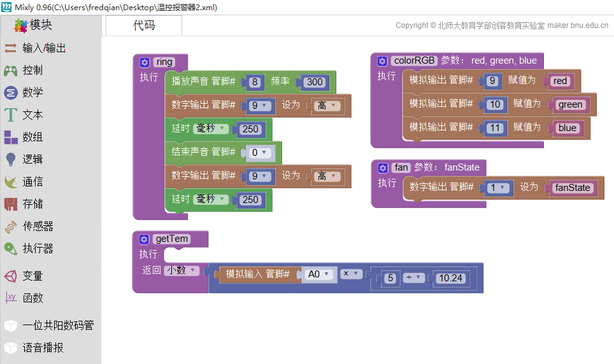Click the Mixly app icon in title bar
614x364 pixels.
[6, 7]
